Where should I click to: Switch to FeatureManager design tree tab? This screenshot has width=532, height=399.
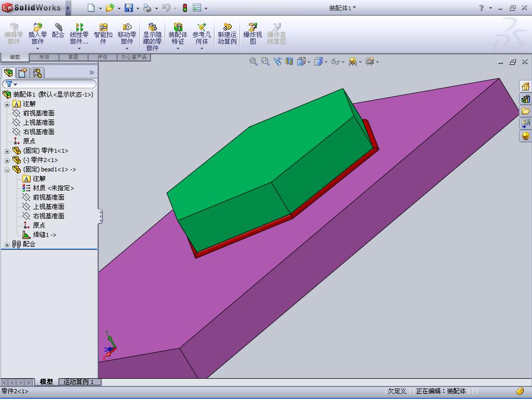pyautogui.click(x=8, y=72)
